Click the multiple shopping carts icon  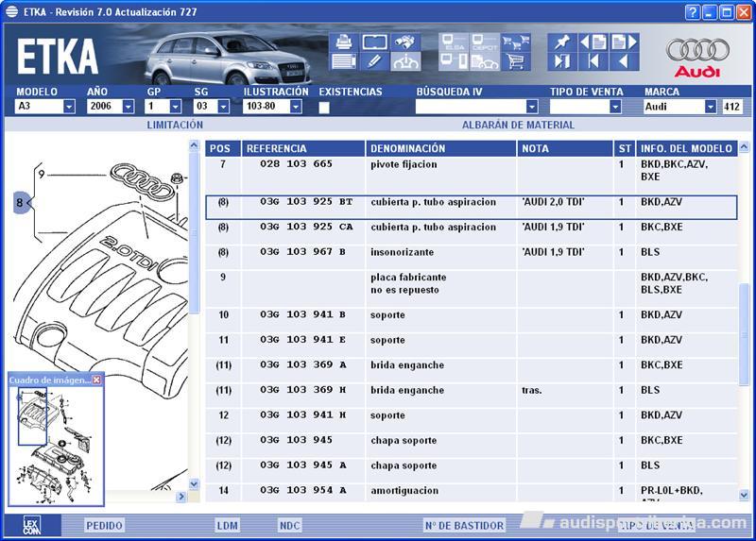515,42
